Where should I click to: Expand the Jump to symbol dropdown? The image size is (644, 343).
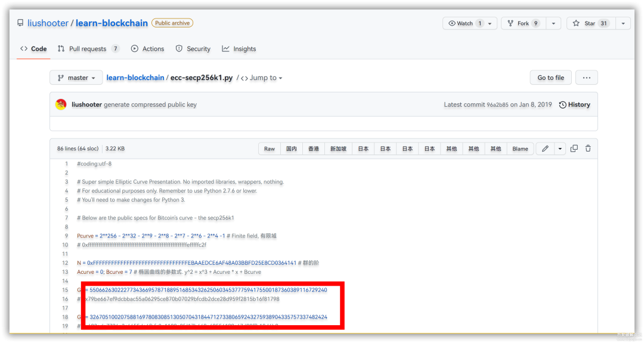(262, 78)
